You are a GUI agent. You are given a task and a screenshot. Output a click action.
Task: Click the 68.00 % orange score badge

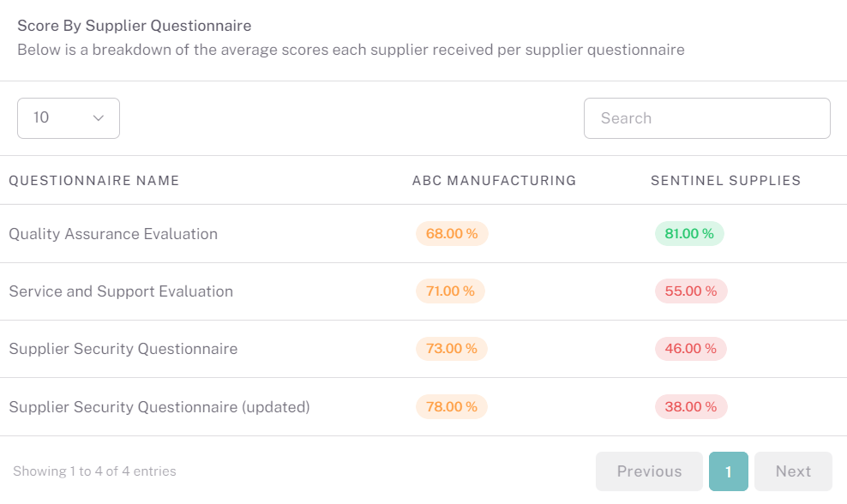pos(452,233)
